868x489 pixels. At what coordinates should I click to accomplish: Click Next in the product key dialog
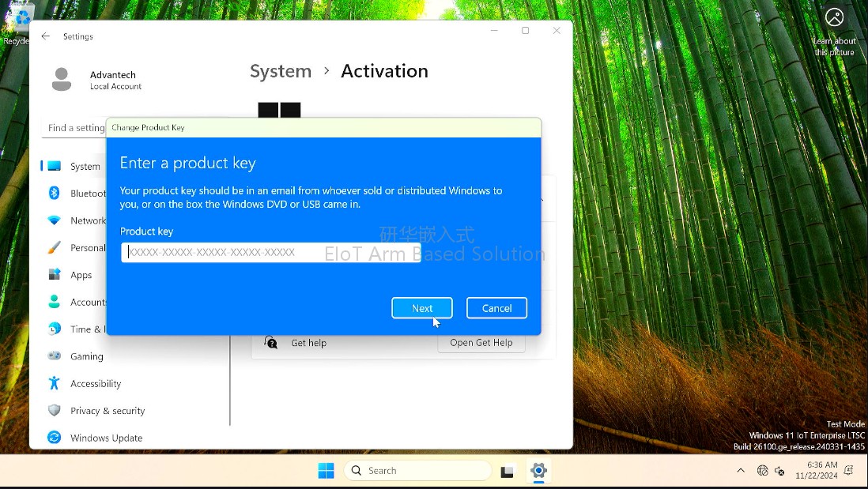[422, 308]
